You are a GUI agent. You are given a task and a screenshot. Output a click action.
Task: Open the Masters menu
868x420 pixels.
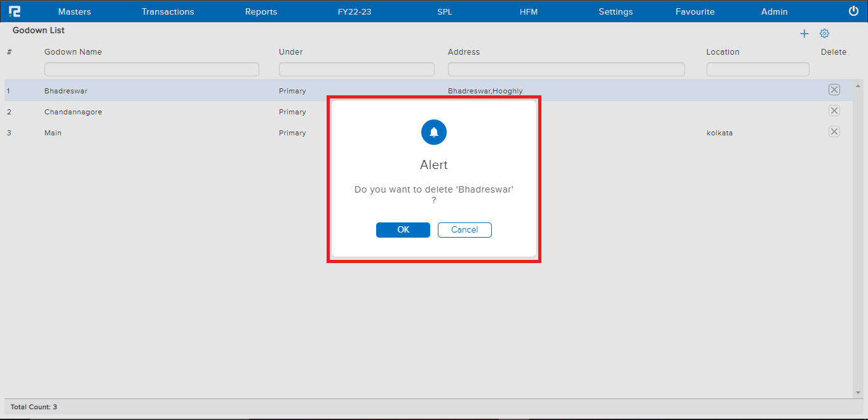74,11
